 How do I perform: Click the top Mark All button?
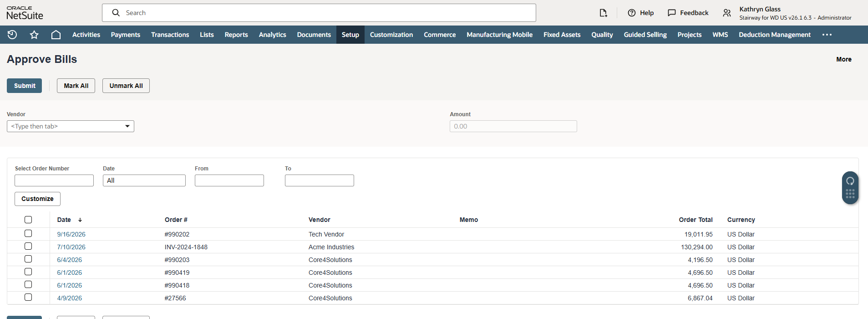pos(76,86)
